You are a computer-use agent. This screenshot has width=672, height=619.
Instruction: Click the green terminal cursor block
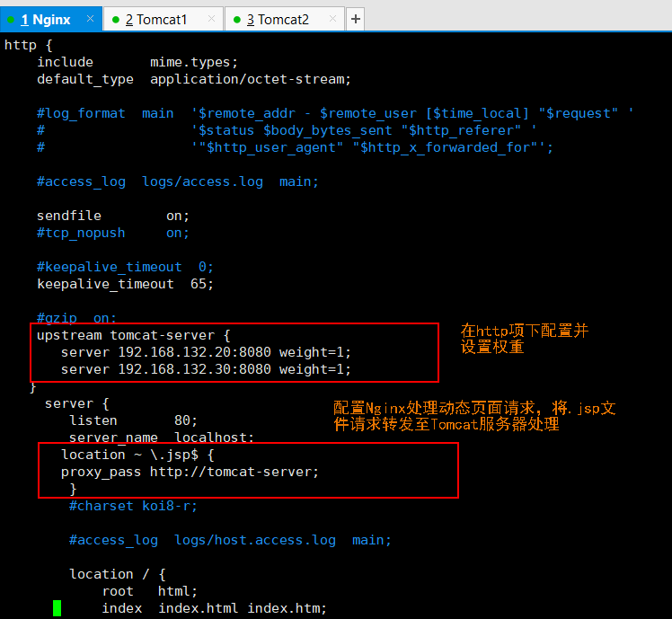click(57, 608)
